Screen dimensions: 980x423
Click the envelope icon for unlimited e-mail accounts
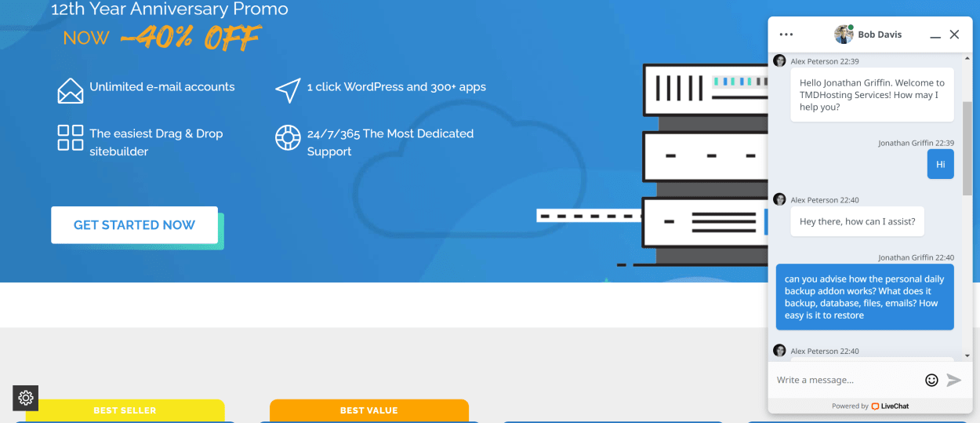(x=71, y=90)
